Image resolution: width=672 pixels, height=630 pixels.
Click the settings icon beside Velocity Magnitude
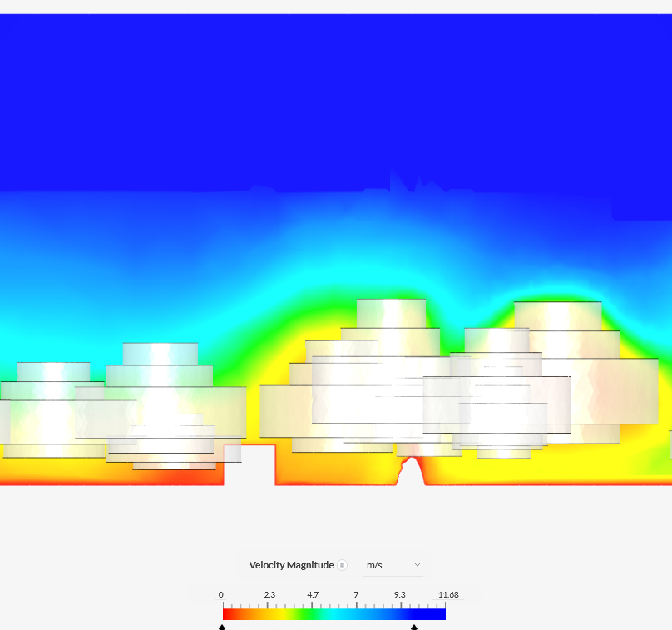point(342,565)
